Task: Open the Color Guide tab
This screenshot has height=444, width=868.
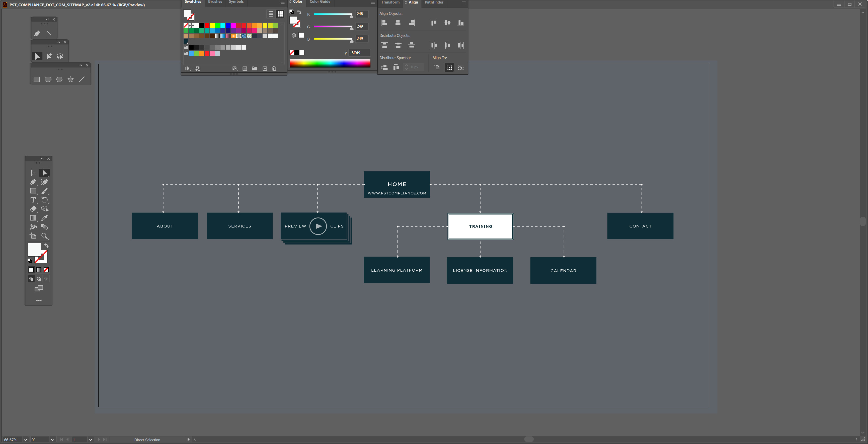Action: (x=320, y=2)
